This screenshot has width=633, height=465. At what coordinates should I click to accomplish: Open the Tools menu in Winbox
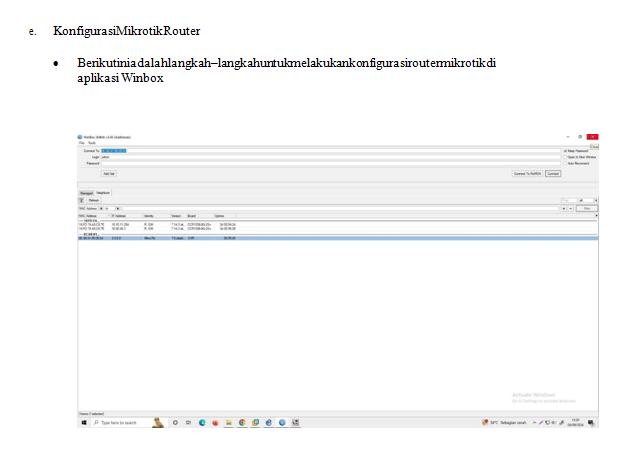click(x=92, y=143)
